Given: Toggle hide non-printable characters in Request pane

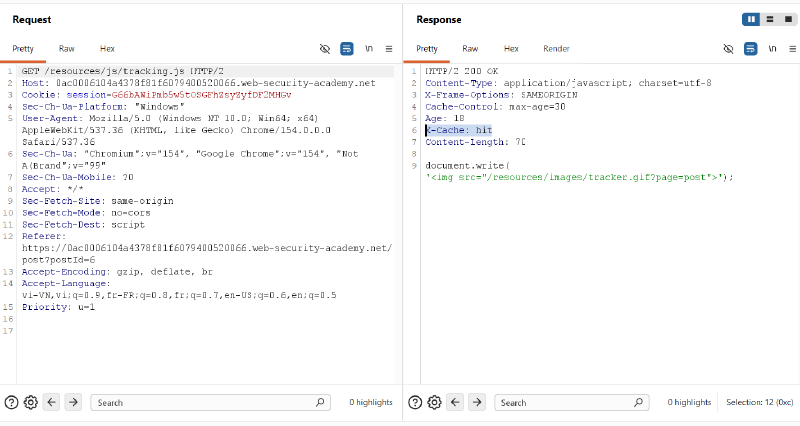Looking at the screenshot, I should tap(324, 49).
